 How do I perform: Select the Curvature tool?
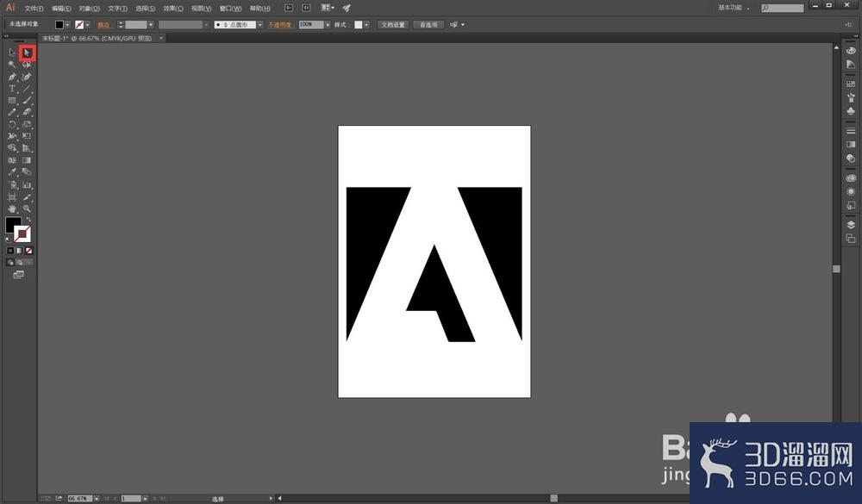(x=27, y=77)
